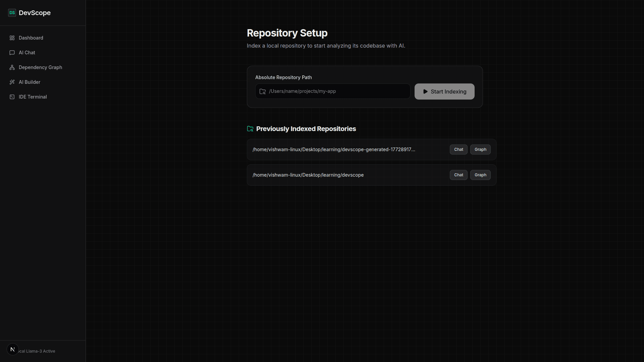This screenshot has height=362, width=644.
Task: Click the AI Builder wand icon
Action: 12,82
